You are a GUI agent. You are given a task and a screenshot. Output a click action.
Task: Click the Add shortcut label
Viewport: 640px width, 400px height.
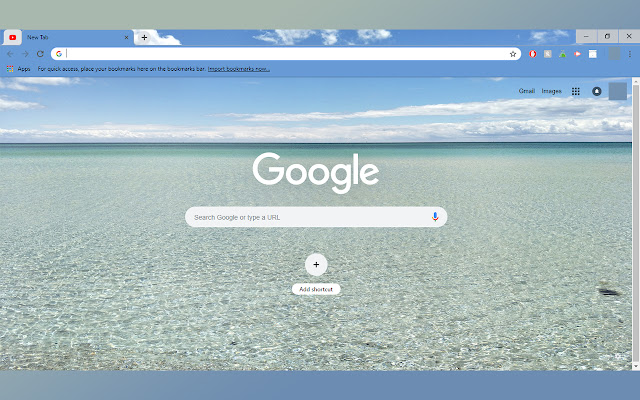316,289
